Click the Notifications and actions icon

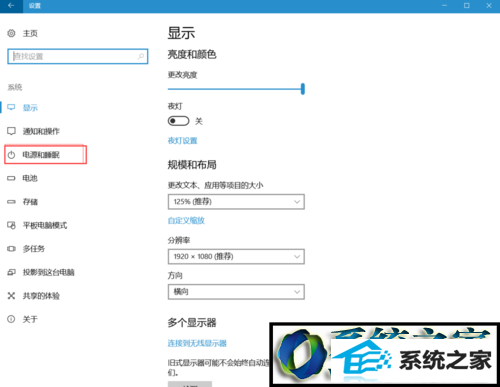pyautogui.click(x=11, y=131)
